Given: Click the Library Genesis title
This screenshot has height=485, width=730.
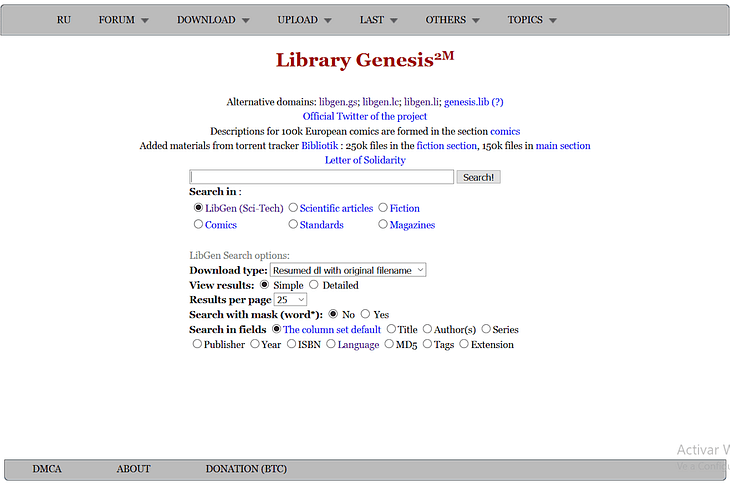Looking at the screenshot, I should coord(365,60).
